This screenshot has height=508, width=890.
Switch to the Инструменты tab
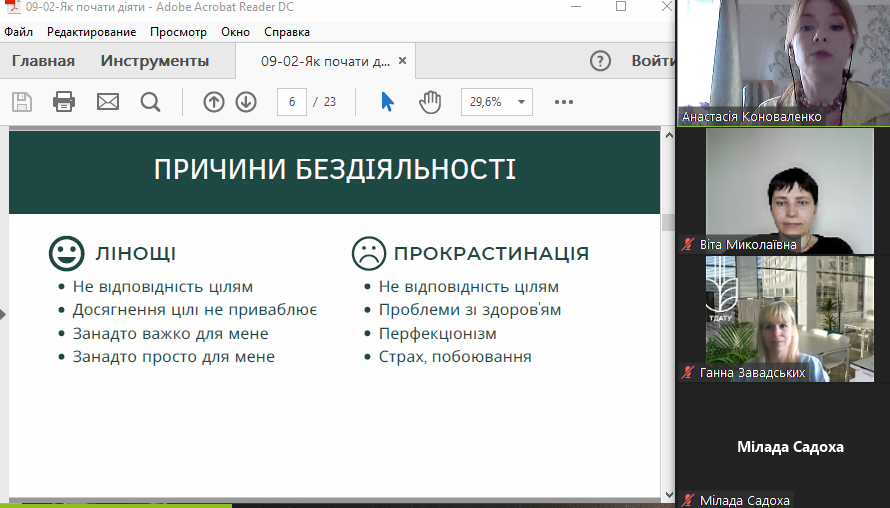point(155,61)
